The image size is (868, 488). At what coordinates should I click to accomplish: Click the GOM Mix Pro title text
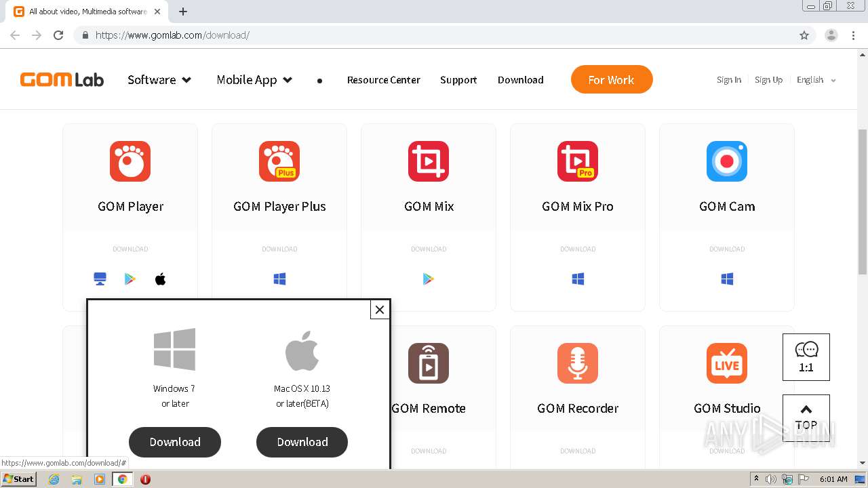(x=578, y=207)
